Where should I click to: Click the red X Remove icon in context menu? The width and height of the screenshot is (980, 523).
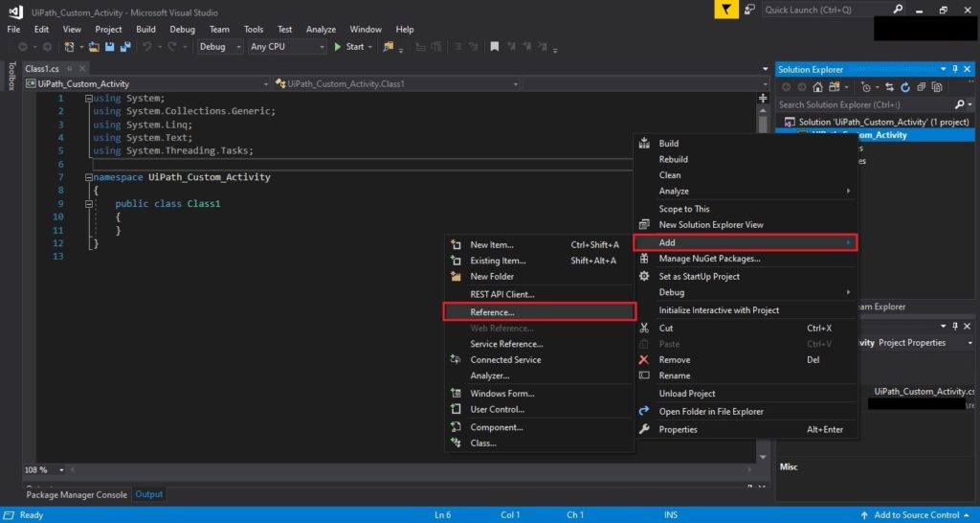(644, 360)
